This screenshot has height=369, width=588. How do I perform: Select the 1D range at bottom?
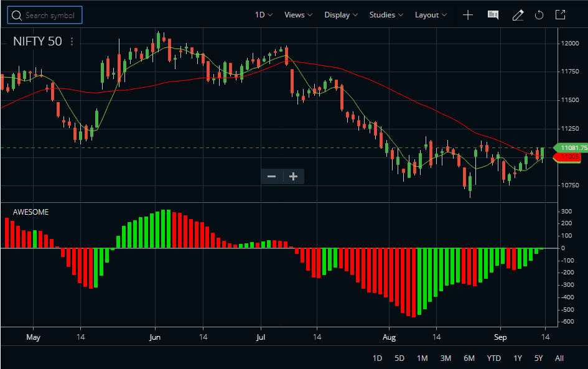pos(377,358)
